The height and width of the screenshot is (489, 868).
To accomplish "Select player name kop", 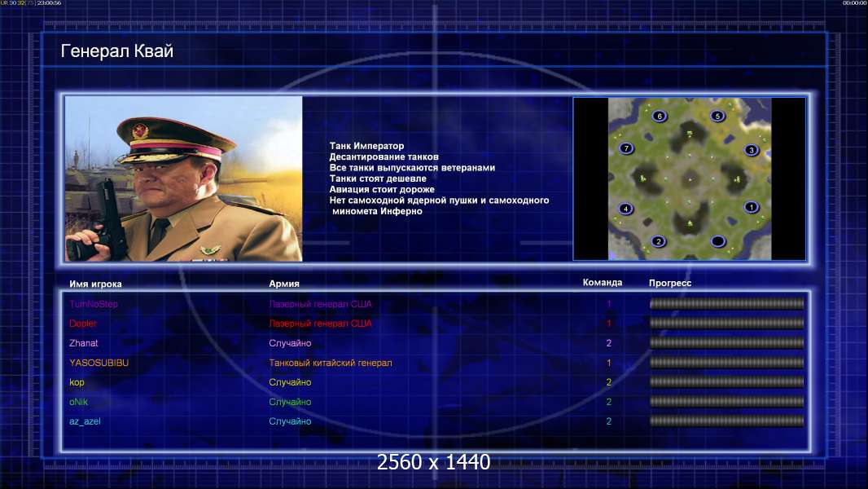I will point(77,383).
